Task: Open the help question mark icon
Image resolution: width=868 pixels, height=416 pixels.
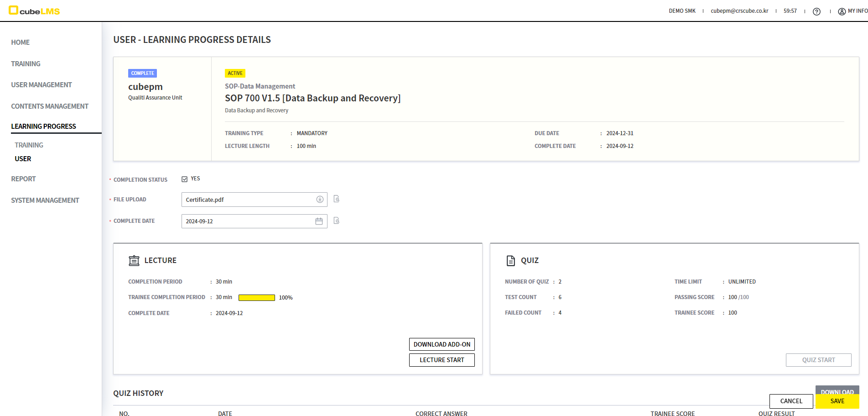Action: pyautogui.click(x=816, y=11)
